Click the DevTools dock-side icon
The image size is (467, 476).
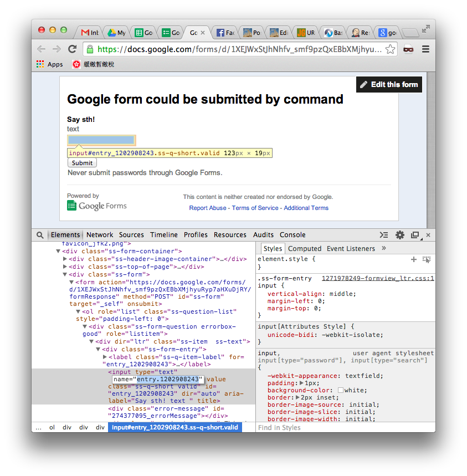pos(415,235)
